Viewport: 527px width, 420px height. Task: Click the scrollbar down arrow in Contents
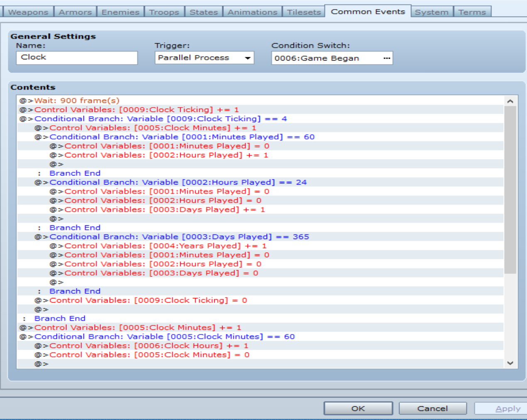[510, 363]
